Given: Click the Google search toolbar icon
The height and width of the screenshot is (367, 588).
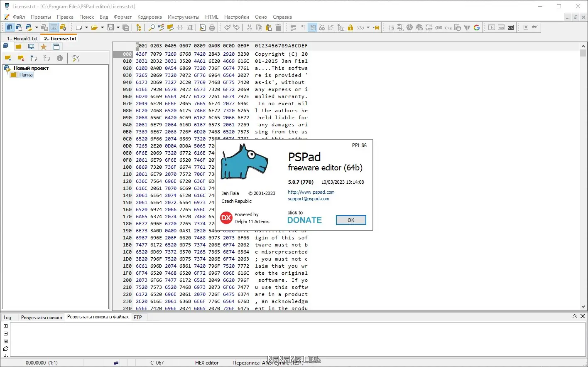Looking at the screenshot, I should pos(477,27).
